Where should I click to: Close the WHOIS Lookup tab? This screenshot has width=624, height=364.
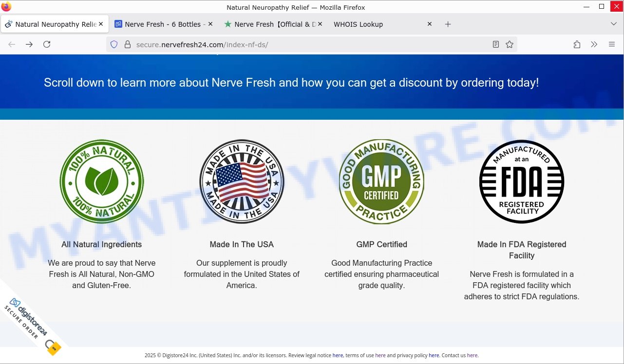click(430, 24)
